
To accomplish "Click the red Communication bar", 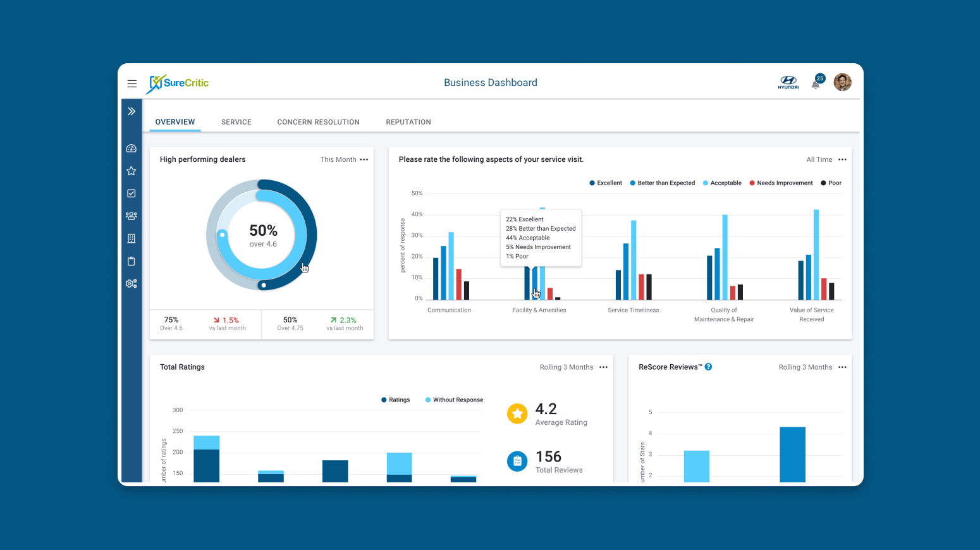I will point(459,284).
